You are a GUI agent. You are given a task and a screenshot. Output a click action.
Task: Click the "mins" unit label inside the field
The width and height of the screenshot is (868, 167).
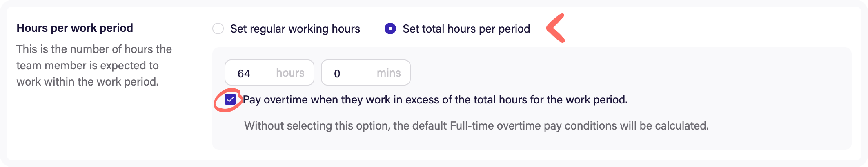388,73
